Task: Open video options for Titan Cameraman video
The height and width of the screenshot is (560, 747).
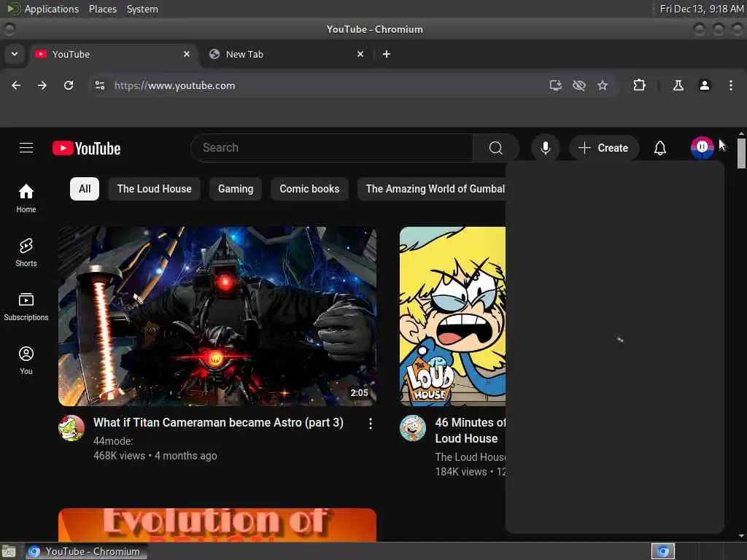Action: pos(370,424)
